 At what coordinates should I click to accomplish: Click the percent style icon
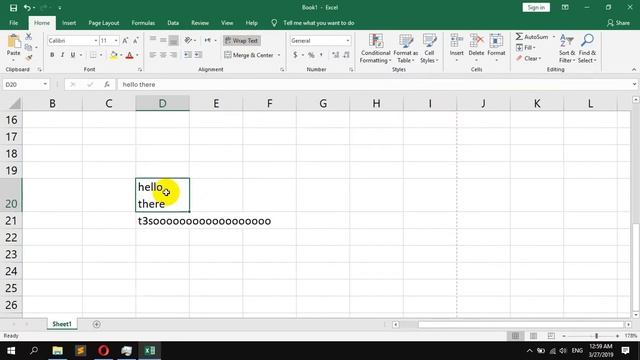pos(311,55)
